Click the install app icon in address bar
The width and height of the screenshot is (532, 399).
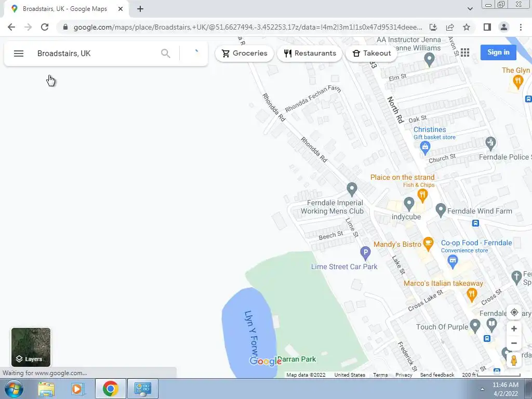[433, 27]
